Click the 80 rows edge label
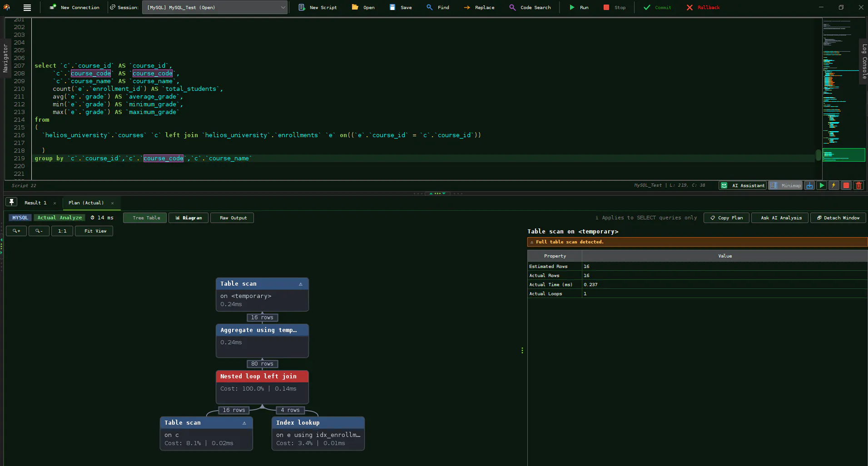868x466 pixels. (262, 364)
